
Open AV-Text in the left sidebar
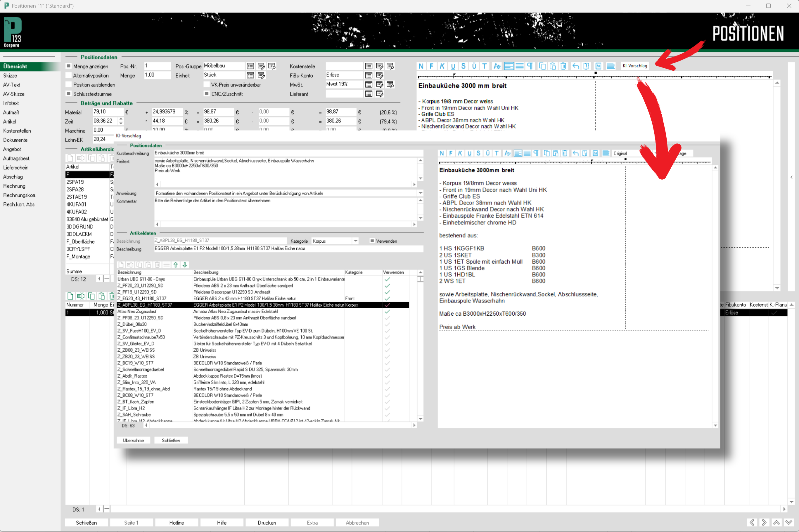click(x=12, y=84)
